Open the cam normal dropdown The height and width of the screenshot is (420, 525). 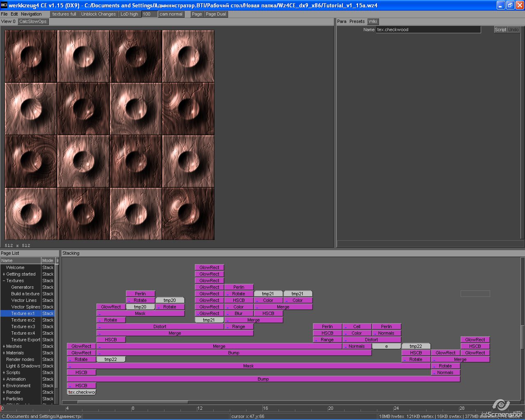pos(171,14)
